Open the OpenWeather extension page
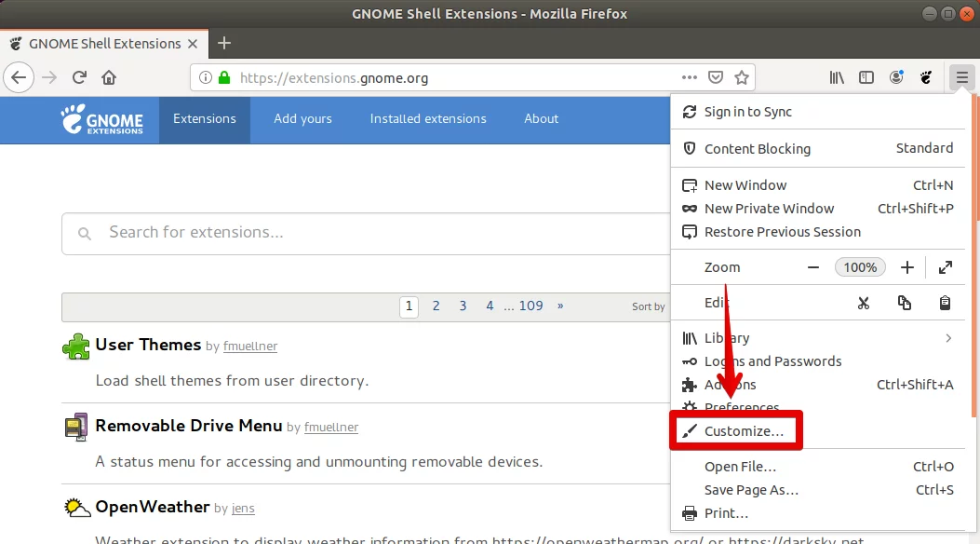Screen dimensions: 980x544 [153, 507]
